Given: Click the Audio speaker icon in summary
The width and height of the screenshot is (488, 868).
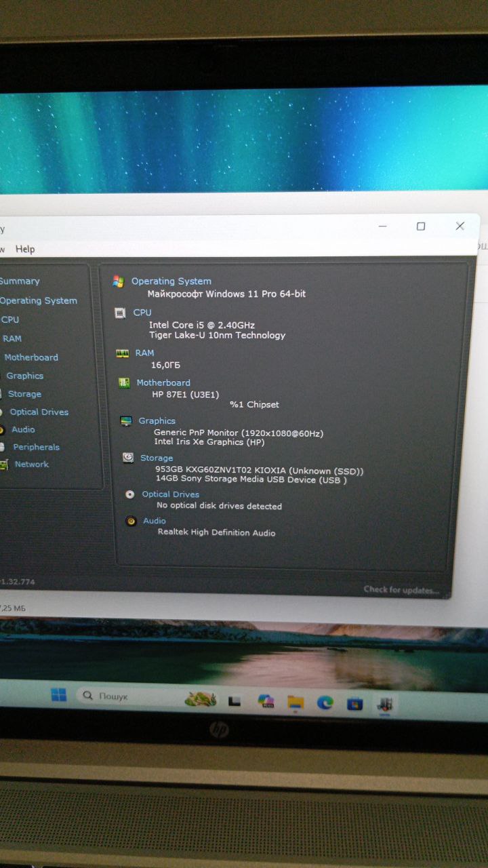Looking at the screenshot, I should pos(131,521).
